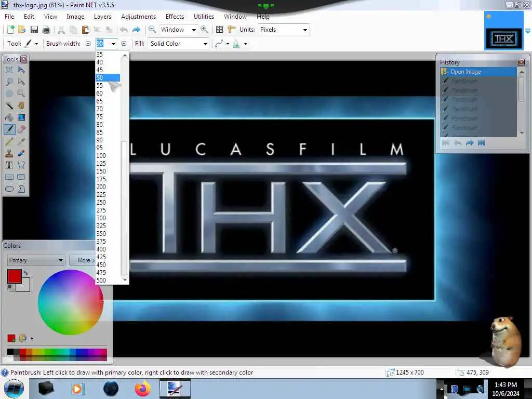Open the Utilities menu
This screenshot has width=532, height=399.
coord(204,16)
